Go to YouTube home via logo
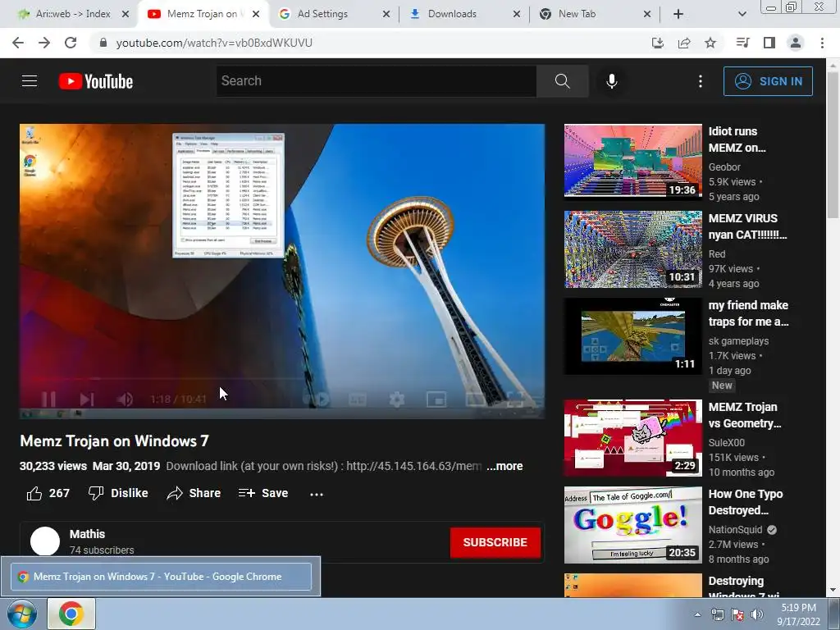Image resolution: width=840 pixels, height=630 pixels. click(96, 81)
